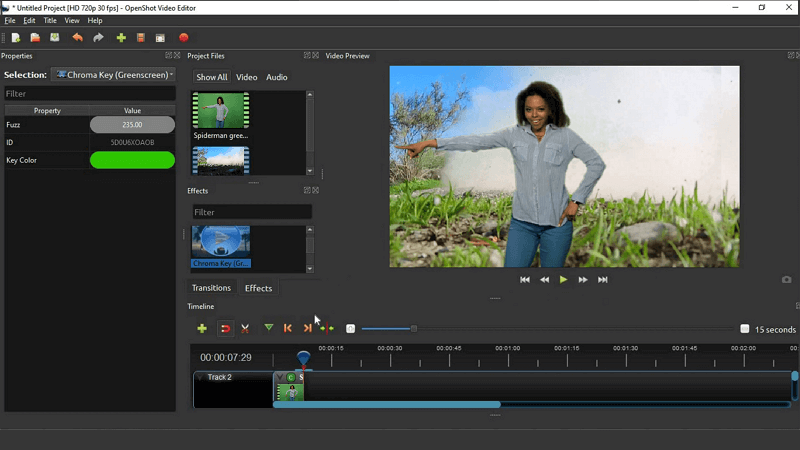Switch to the Effects tab
The image size is (800, 450).
tap(258, 288)
